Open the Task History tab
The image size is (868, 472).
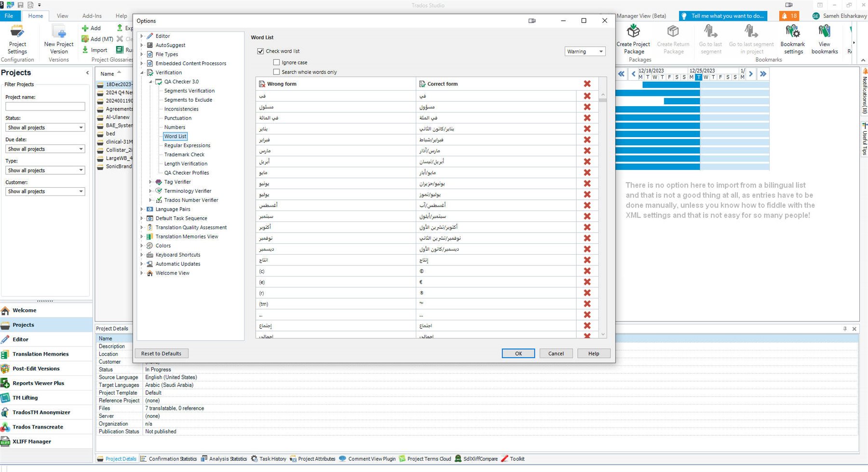(x=269, y=459)
